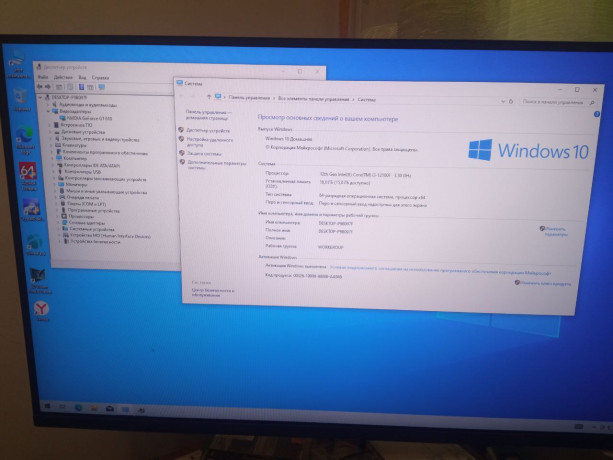Open the red 64 desktop shortcut

click(x=29, y=176)
